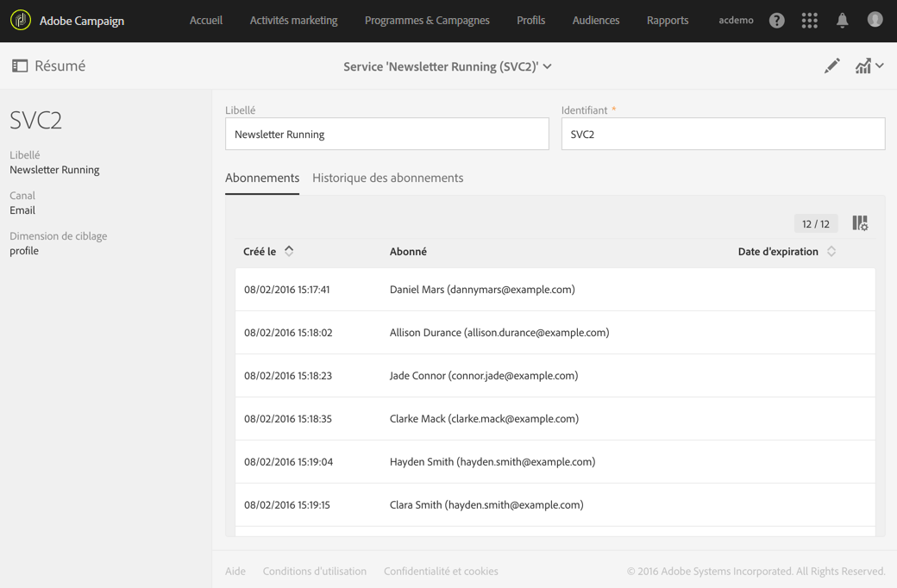Open the list column configuration icon
This screenshot has height=588, width=897.
click(x=860, y=223)
